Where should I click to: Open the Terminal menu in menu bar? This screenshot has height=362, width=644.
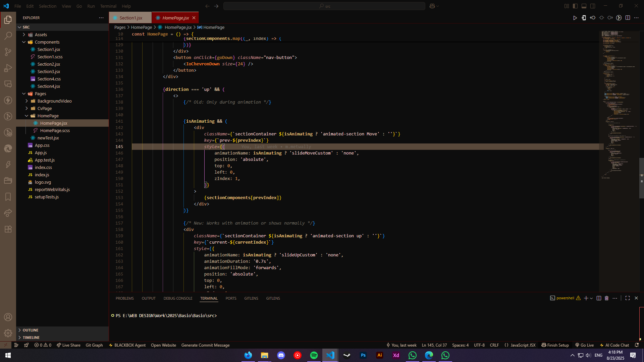click(x=108, y=6)
